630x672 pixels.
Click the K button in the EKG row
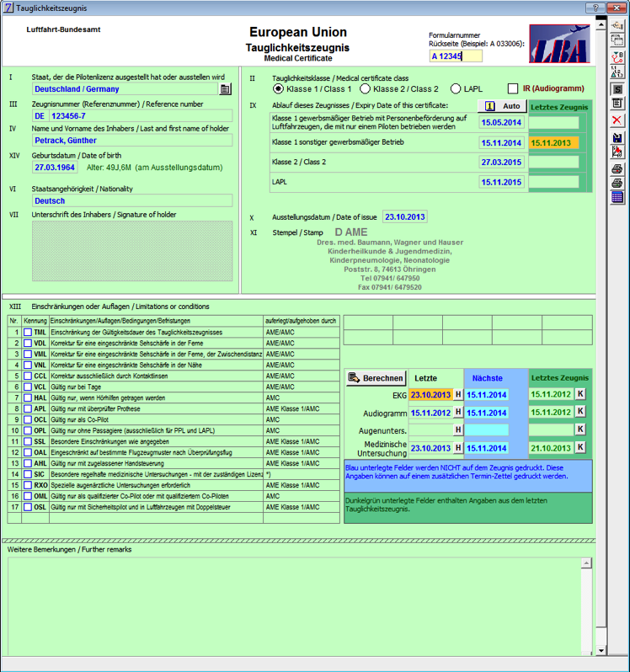pyautogui.click(x=580, y=394)
